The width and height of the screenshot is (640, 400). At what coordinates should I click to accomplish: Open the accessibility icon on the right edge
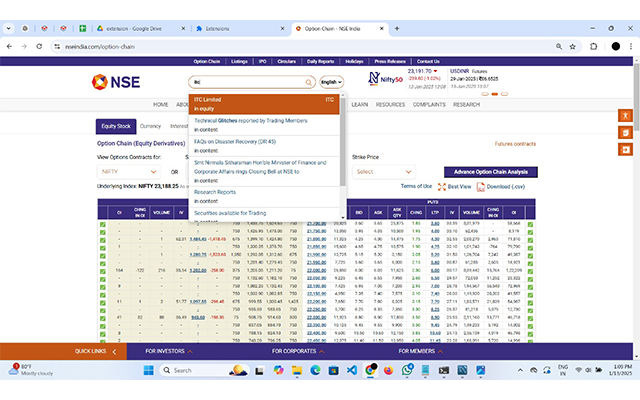click(625, 116)
